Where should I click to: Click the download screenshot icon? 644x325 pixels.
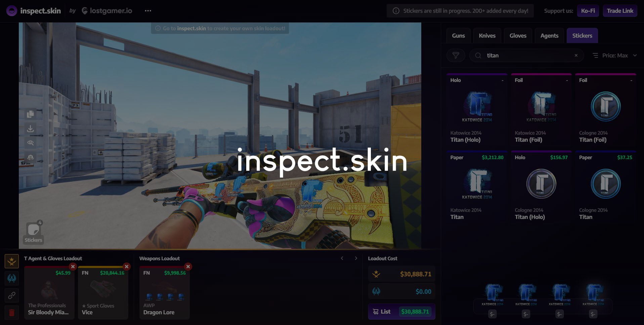point(30,129)
